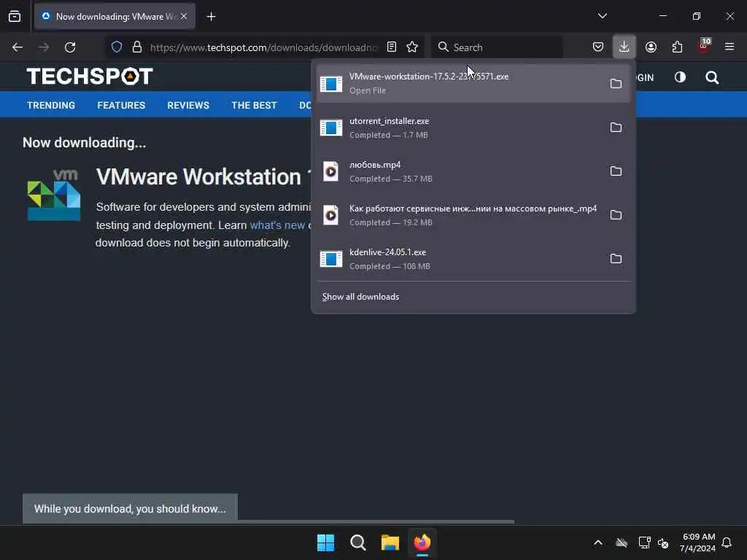Toggle the site dark/light theme icon
The image size is (747, 560).
point(680,77)
